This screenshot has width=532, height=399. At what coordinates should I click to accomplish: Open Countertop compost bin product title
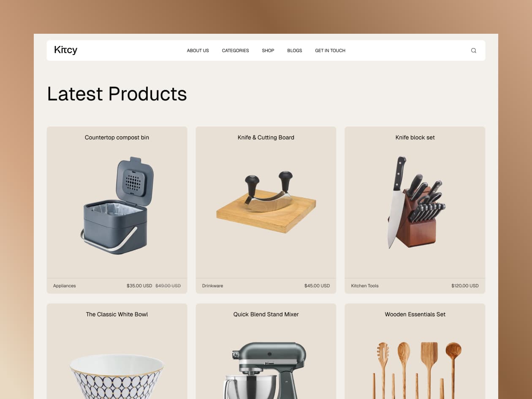point(117,137)
